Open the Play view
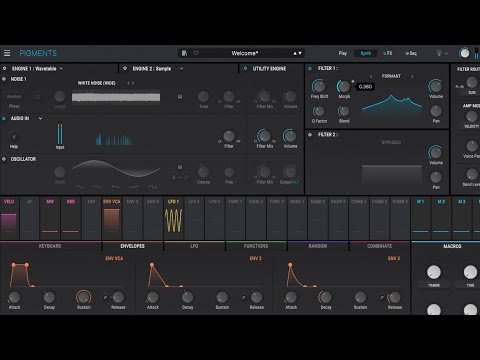Screen dimensions: 480x360 [x=343, y=53]
